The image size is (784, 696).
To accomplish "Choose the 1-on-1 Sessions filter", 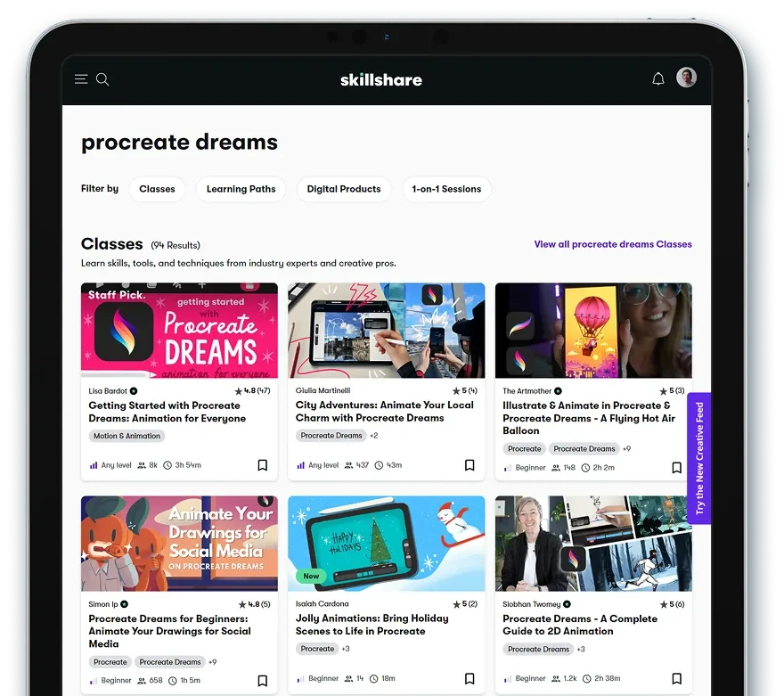I will click(446, 189).
